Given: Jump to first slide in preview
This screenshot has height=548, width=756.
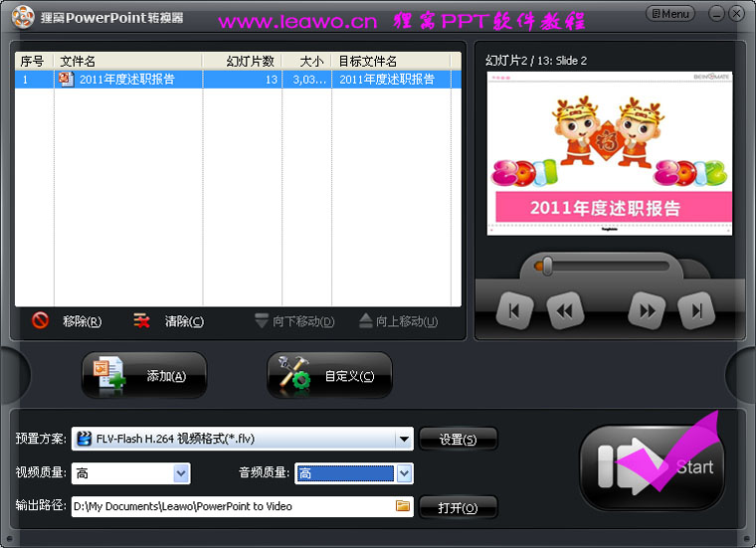Looking at the screenshot, I should tap(514, 311).
